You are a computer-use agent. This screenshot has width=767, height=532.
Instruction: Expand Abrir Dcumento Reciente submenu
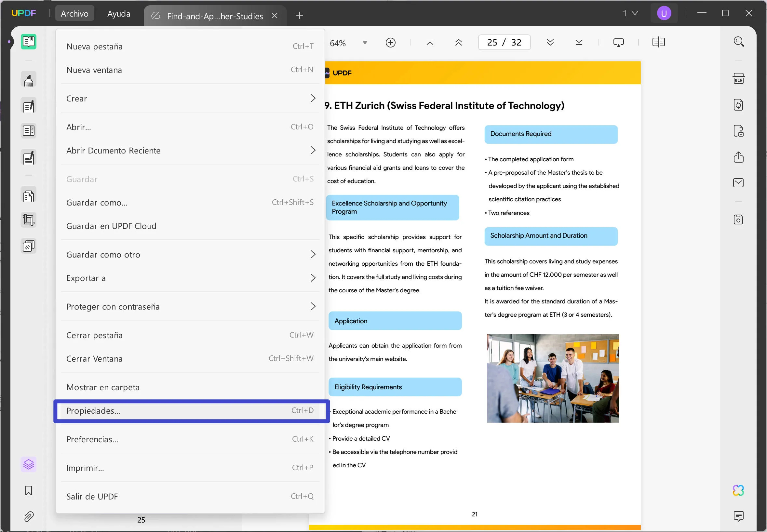click(191, 150)
